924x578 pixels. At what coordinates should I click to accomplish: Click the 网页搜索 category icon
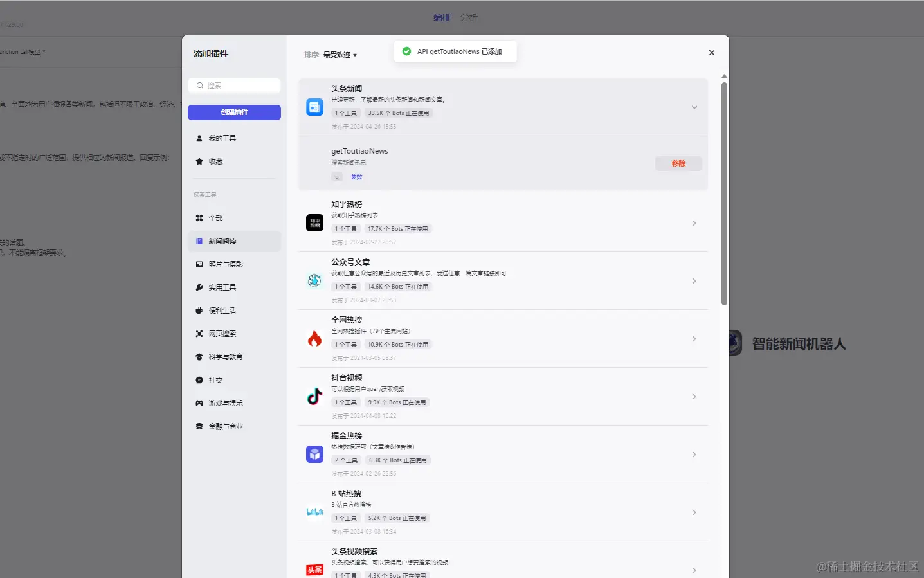point(199,334)
